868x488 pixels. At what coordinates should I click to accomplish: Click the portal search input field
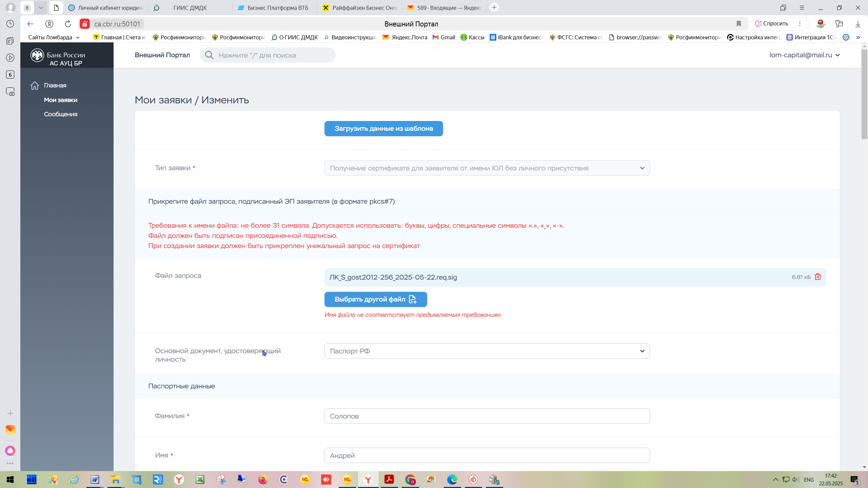tap(268, 55)
